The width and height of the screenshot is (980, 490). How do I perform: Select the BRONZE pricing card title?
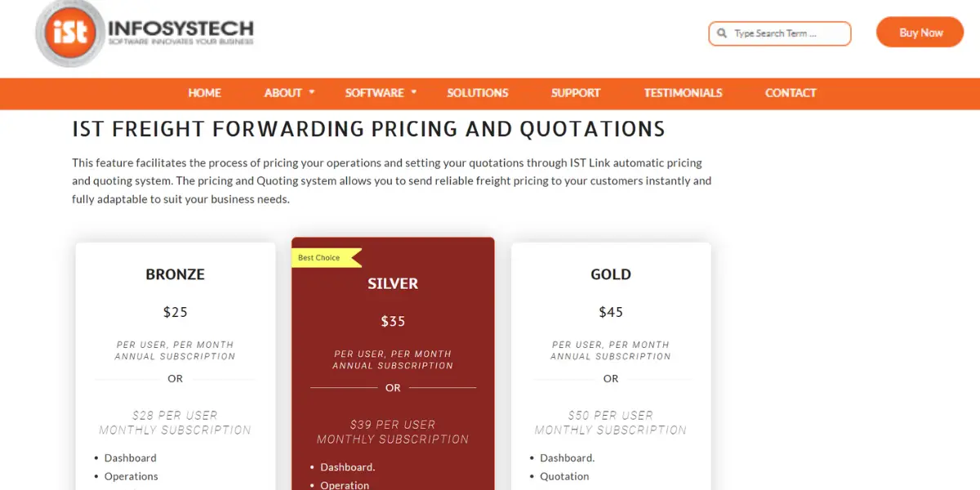point(176,274)
